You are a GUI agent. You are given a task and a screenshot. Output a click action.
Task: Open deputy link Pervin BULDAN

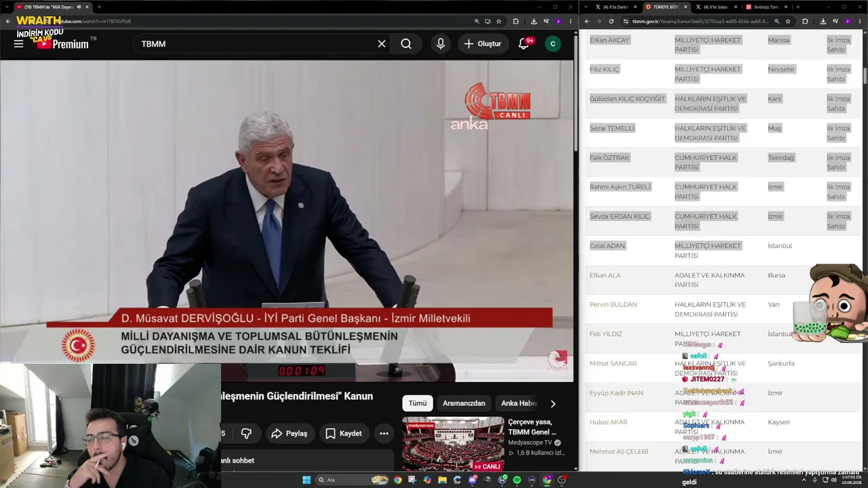tap(613, 304)
